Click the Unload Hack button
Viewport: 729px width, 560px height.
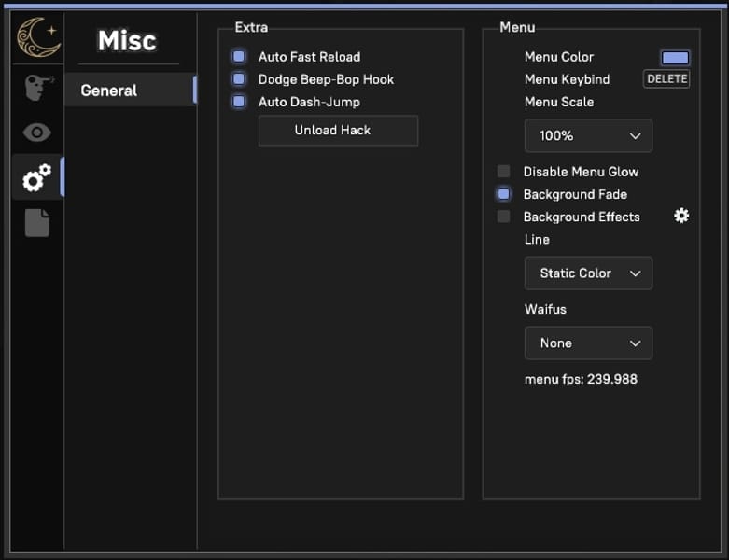point(338,131)
